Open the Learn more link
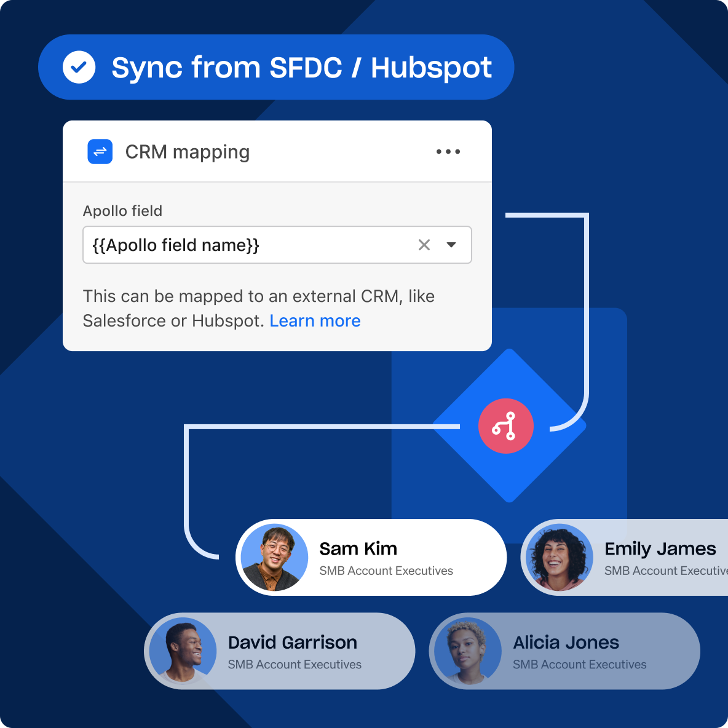 pyautogui.click(x=315, y=321)
